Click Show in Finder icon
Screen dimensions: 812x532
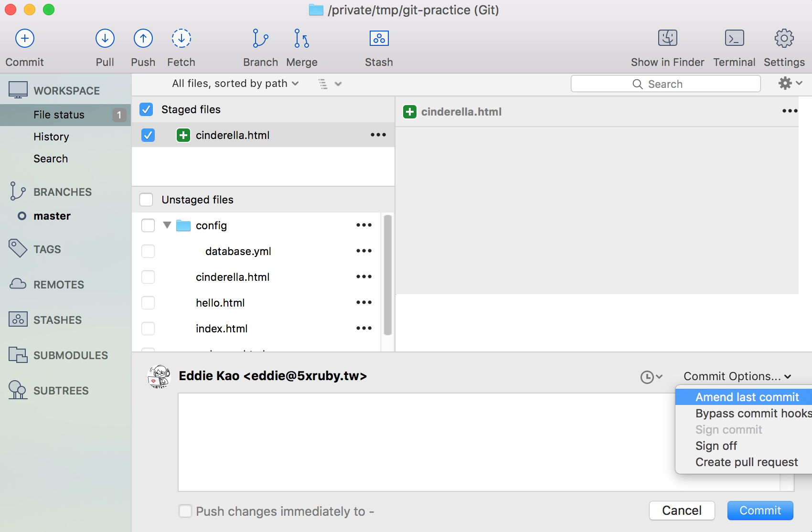[x=667, y=39]
